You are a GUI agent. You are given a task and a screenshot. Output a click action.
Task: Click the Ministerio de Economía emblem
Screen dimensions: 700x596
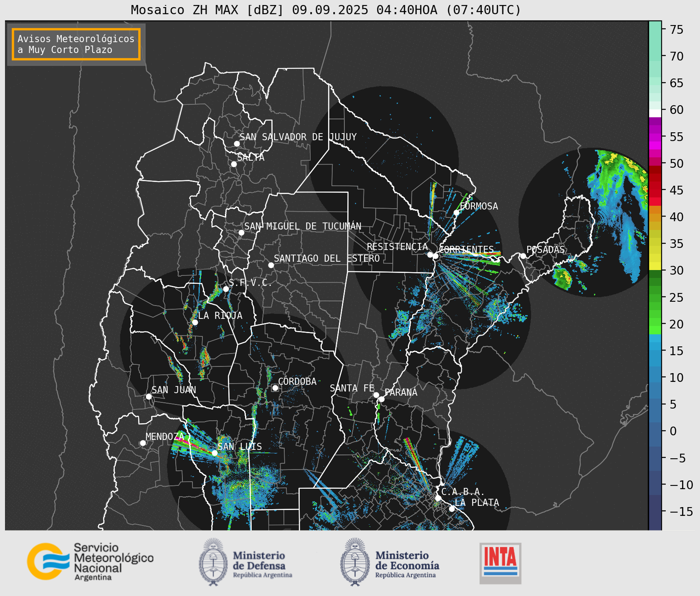pos(355,562)
